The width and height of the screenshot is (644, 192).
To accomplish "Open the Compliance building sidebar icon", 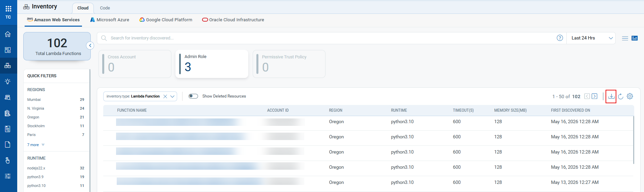I will [8, 113].
